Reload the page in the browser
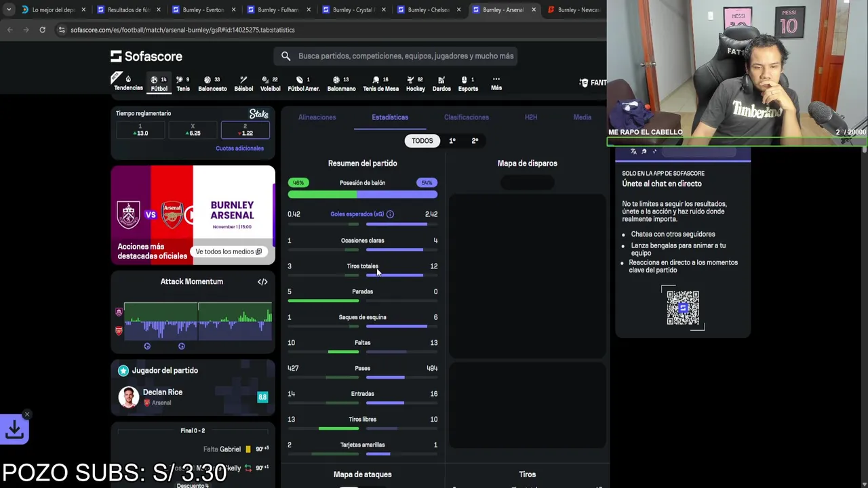The height and width of the screenshot is (488, 868). pos(42,30)
